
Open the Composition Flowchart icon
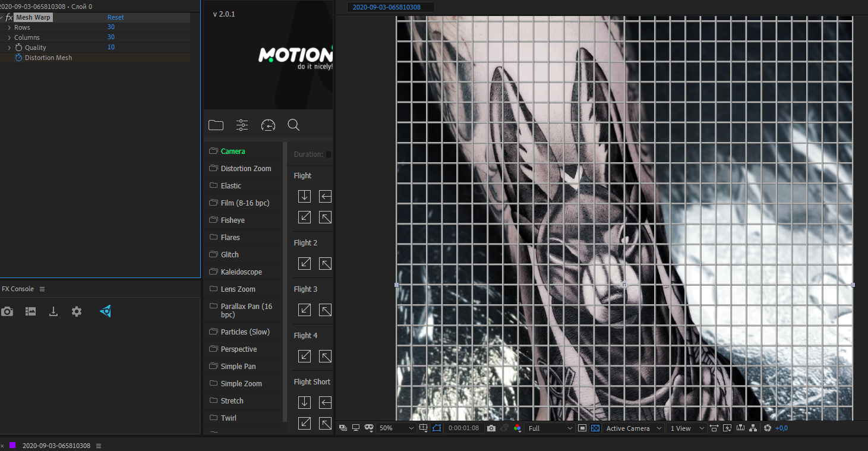[753, 428]
